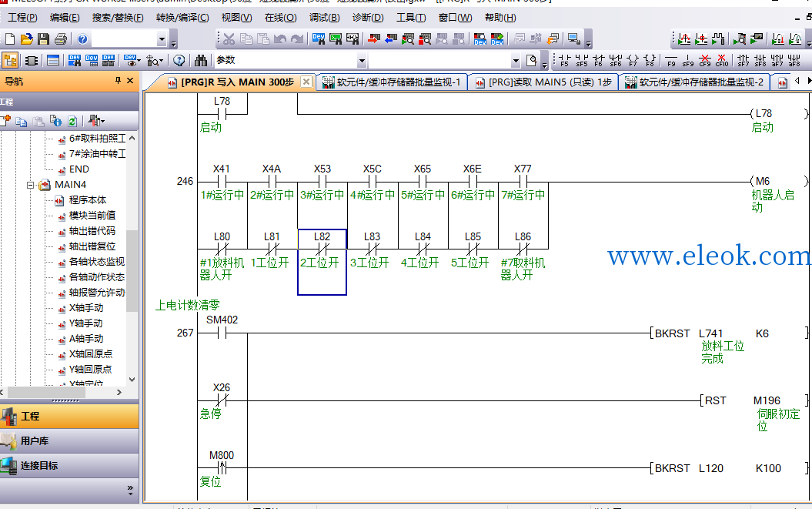Image resolution: width=812 pixels, height=509 pixels.
Task: Open the wide search combo box dropdown arrow
Action: (516, 61)
